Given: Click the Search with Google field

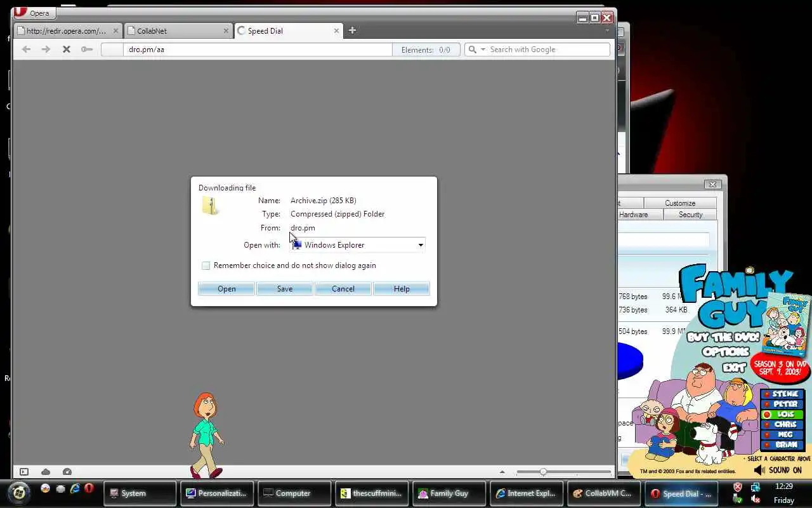Looking at the screenshot, I should coord(547,50).
